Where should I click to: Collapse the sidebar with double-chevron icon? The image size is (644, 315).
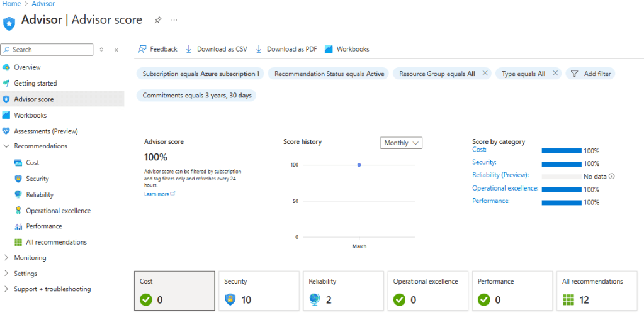116,50
